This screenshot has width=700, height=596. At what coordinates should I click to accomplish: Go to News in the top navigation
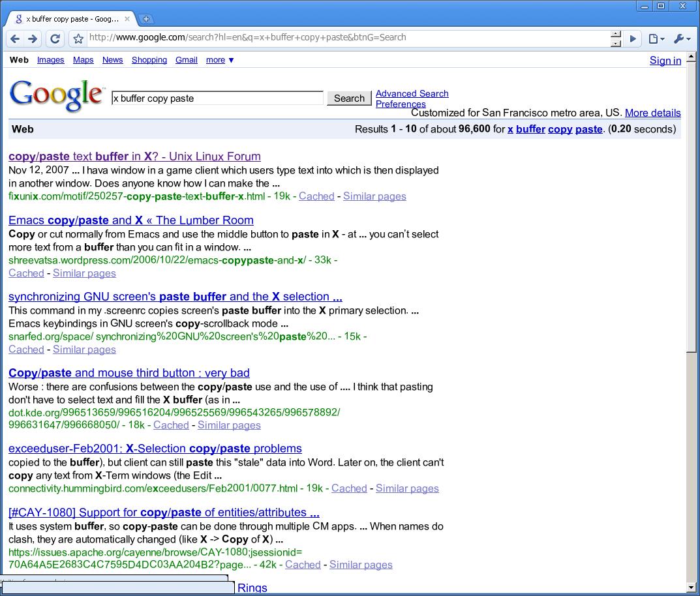(x=112, y=60)
